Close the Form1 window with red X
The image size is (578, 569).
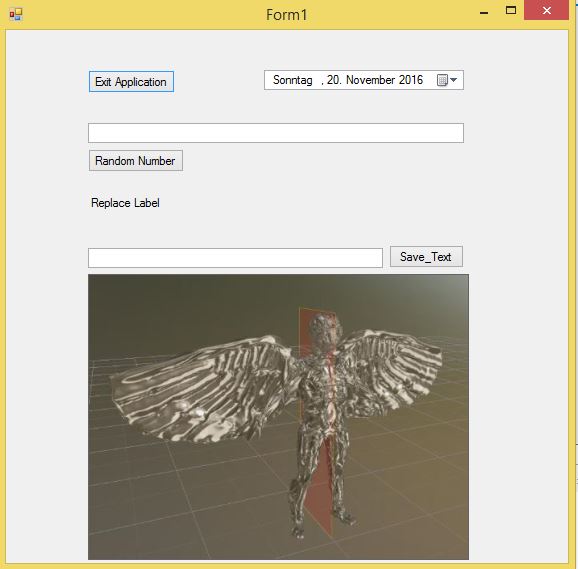click(546, 11)
